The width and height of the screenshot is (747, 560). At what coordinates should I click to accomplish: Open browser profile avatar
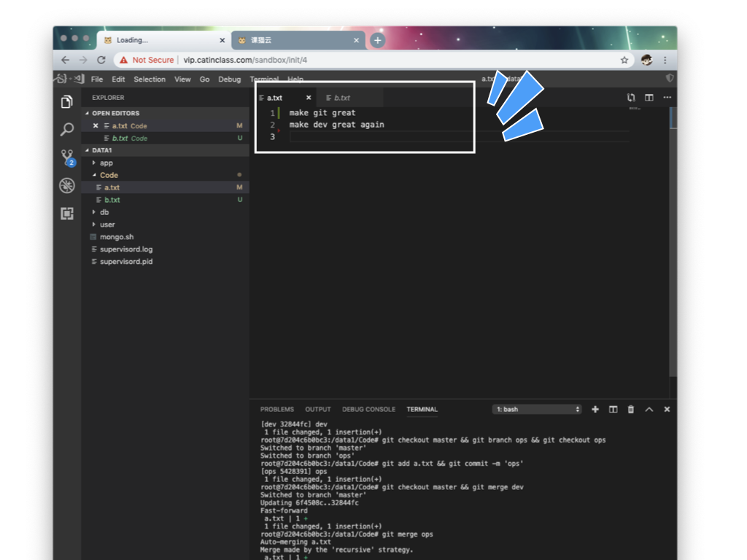[646, 60]
